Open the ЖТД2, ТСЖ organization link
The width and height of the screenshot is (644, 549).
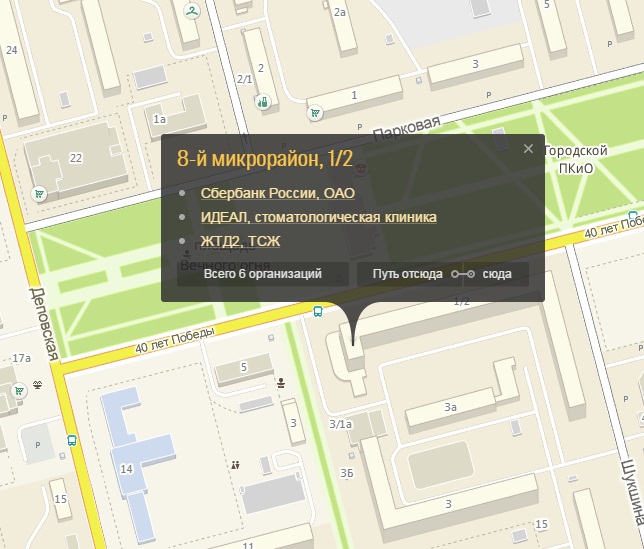(240, 241)
